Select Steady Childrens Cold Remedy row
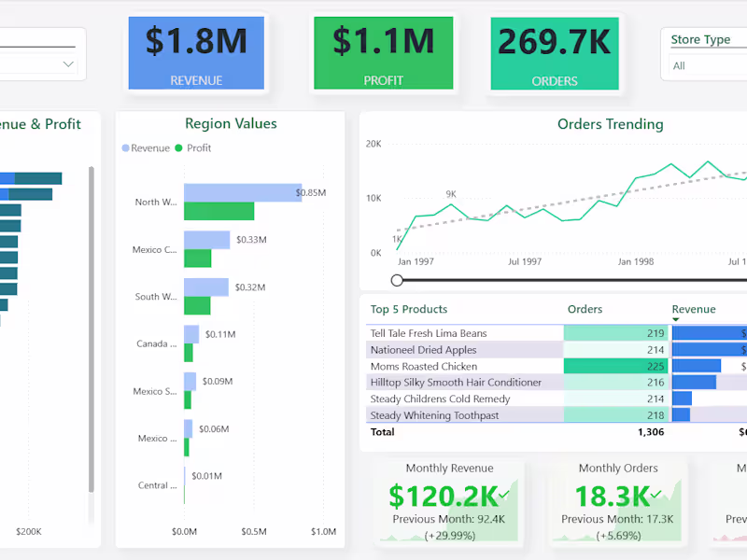Screen dimensions: 747x560 [x=557, y=399]
